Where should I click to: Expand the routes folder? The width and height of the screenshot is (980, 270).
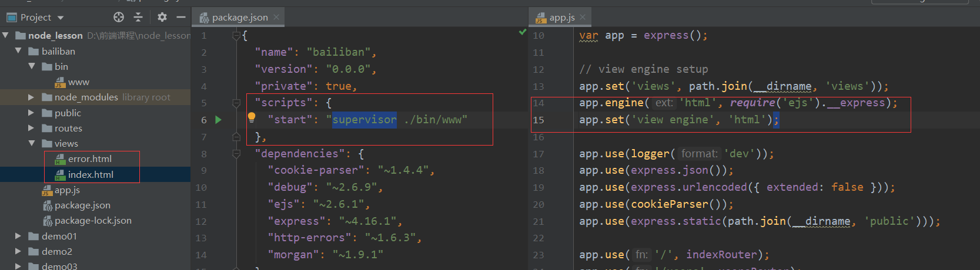[31, 128]
